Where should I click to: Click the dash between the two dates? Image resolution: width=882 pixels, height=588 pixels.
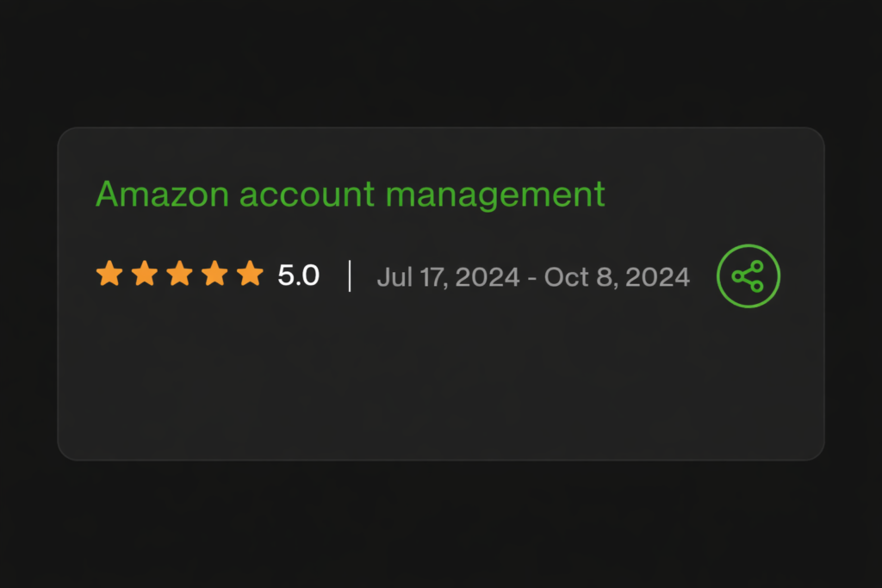coord(531,277)
